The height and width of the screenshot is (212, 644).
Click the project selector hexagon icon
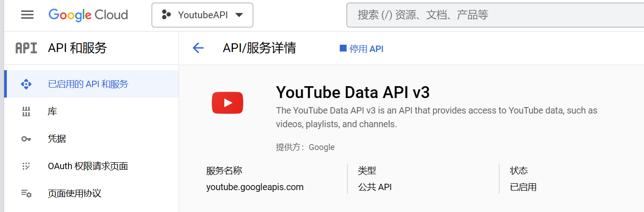(166, 15)
